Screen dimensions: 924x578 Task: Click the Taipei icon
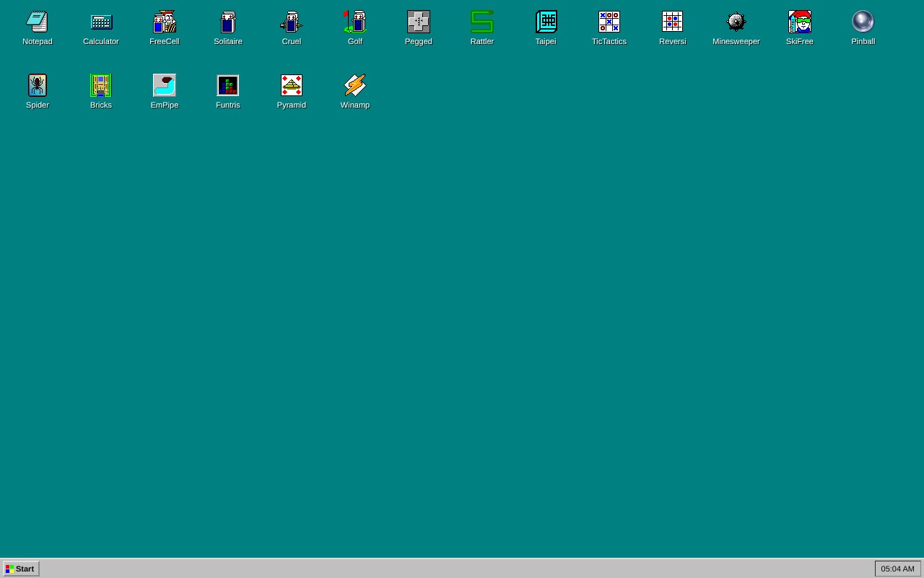click(x=546, y=22)
